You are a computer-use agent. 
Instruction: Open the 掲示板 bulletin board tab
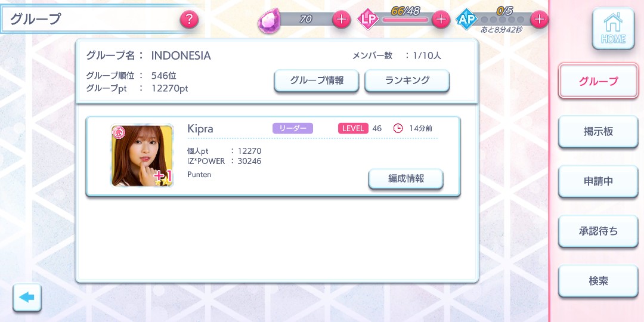598,131
